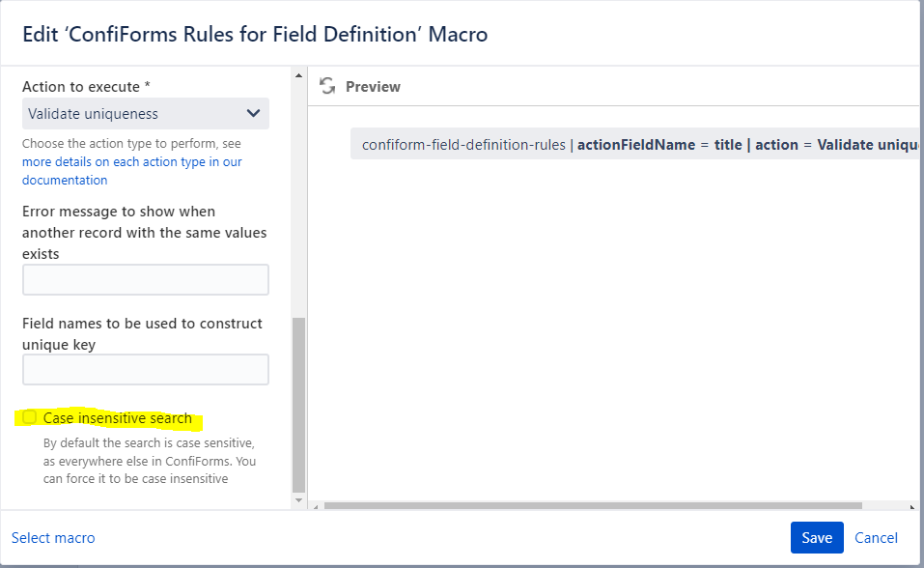Focus the unique key field names input
This screenshot has width=924, height=568.
(146, 370)
